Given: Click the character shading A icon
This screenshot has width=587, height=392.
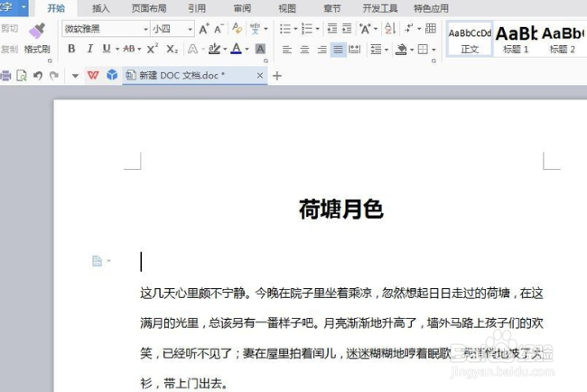Looking at the screenshot, I should (260, 49).
